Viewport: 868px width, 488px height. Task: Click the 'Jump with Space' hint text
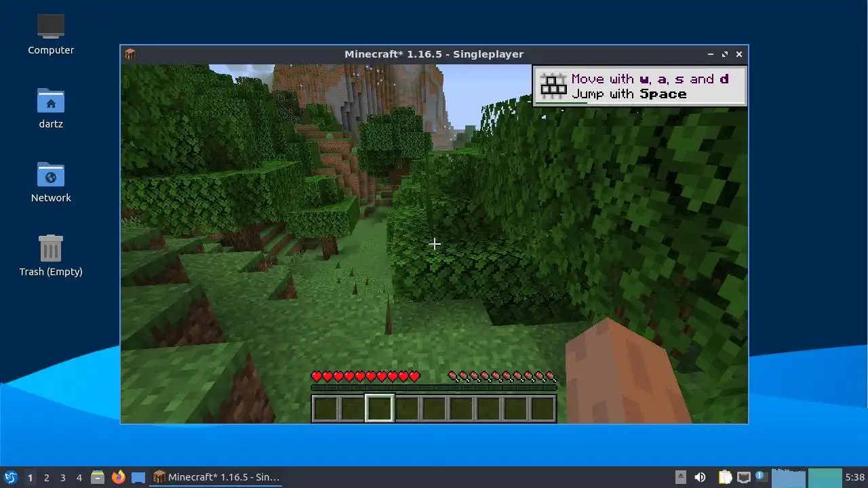(x=629, y=94)
